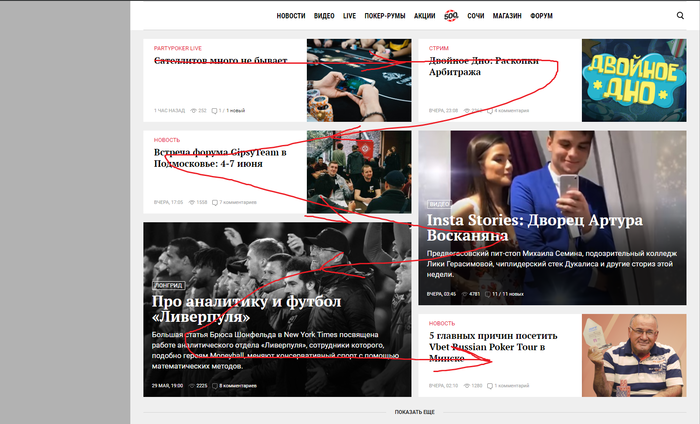Click views icon on Vbet article
Viewport: 700px width, 424px height.
[x=467, y=386]
